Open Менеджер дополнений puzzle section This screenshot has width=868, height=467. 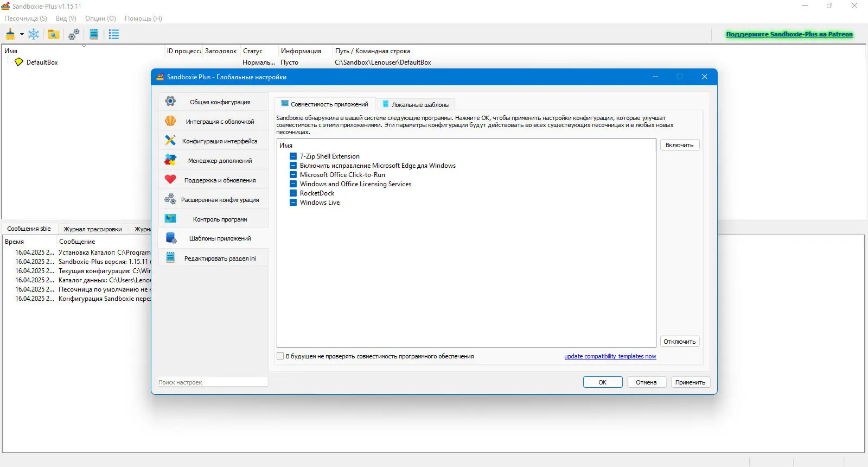(213, 160)
